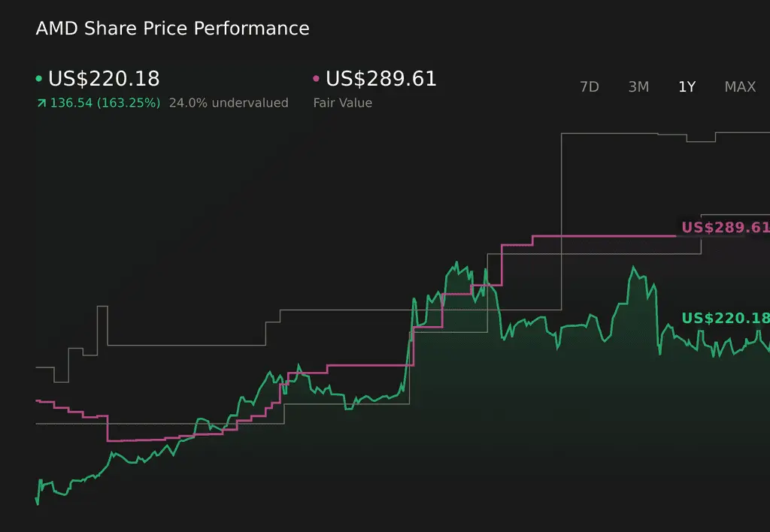
Task: Toggle the share price series visibility
Action: (104, 78)
